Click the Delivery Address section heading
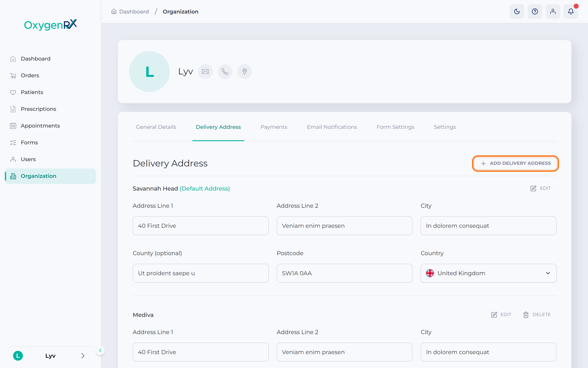Screen dimensions: 588x368 [x=170, y=163]
